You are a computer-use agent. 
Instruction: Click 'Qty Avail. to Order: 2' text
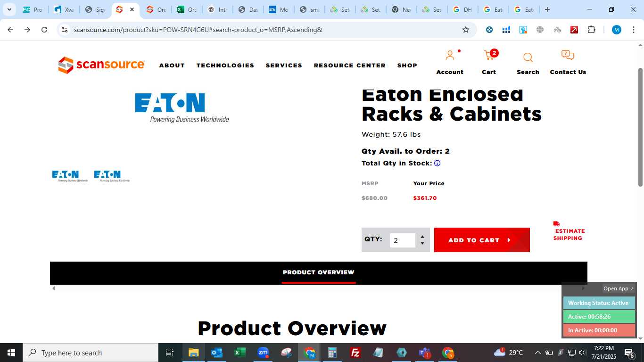[x=405, y=151]
